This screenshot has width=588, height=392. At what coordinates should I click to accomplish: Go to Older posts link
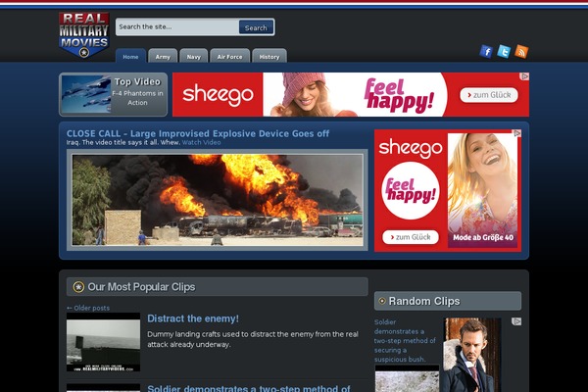click(x=88, y=308)
